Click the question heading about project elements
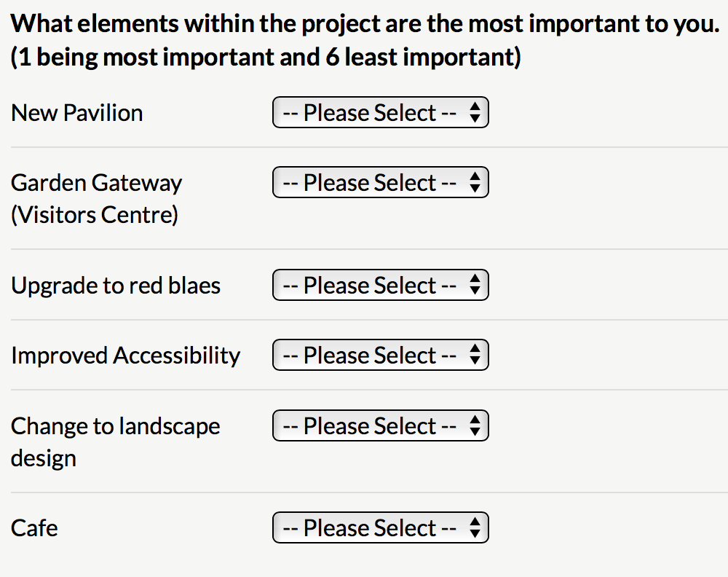 tap(365, 24)
